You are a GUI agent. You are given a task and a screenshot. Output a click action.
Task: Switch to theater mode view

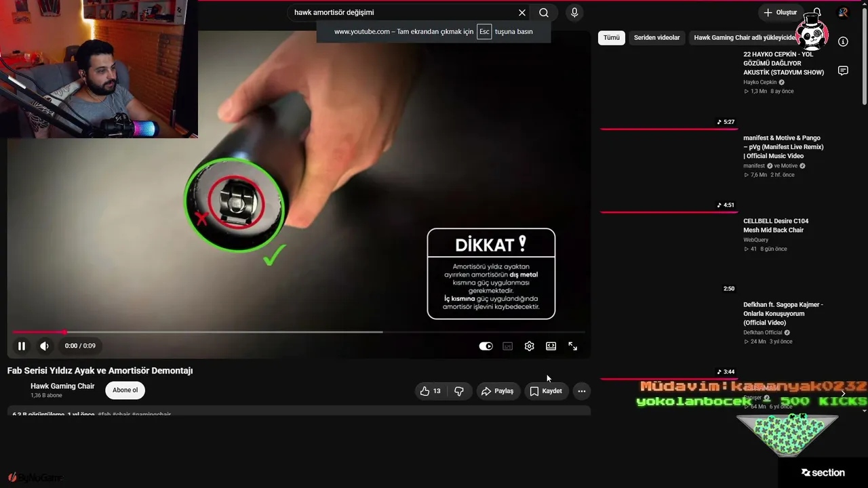[551, 346]
